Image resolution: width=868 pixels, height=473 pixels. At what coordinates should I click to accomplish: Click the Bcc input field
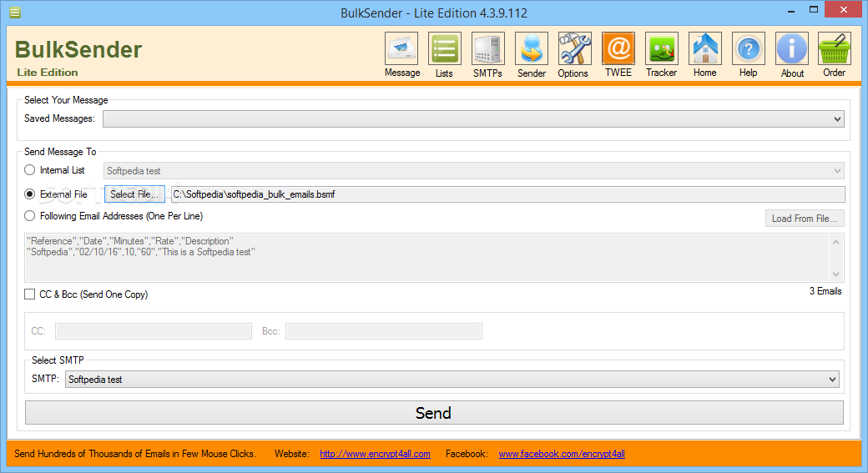(384, 331)
